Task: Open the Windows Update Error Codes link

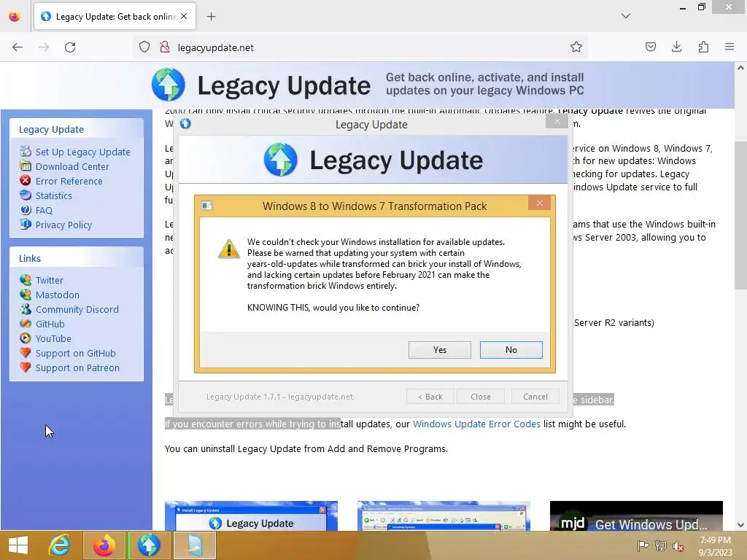Action: point(476,424)
